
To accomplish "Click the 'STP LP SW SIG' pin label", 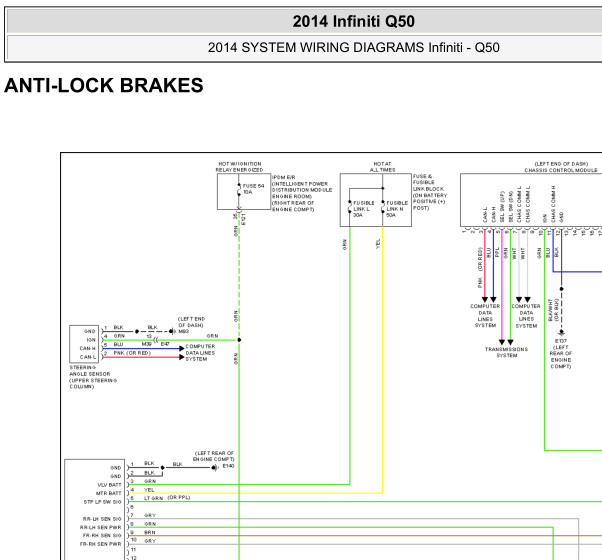I will pyautogui.click(x=103, y=502).
